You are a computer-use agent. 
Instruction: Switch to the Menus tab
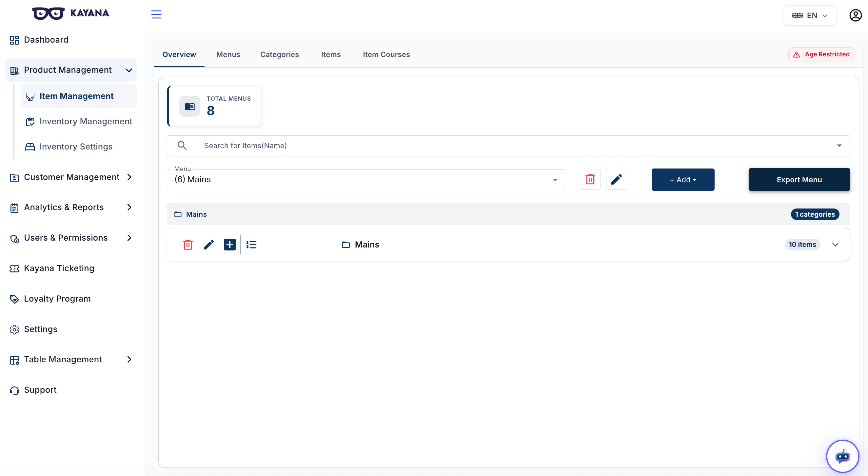228,54
